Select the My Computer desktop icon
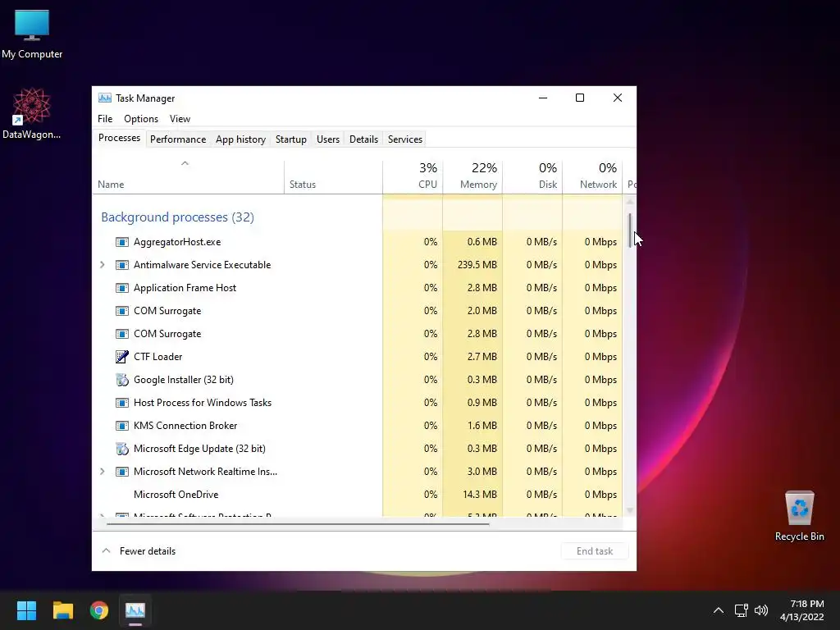The image size is (840, 630). pos(32,34)
